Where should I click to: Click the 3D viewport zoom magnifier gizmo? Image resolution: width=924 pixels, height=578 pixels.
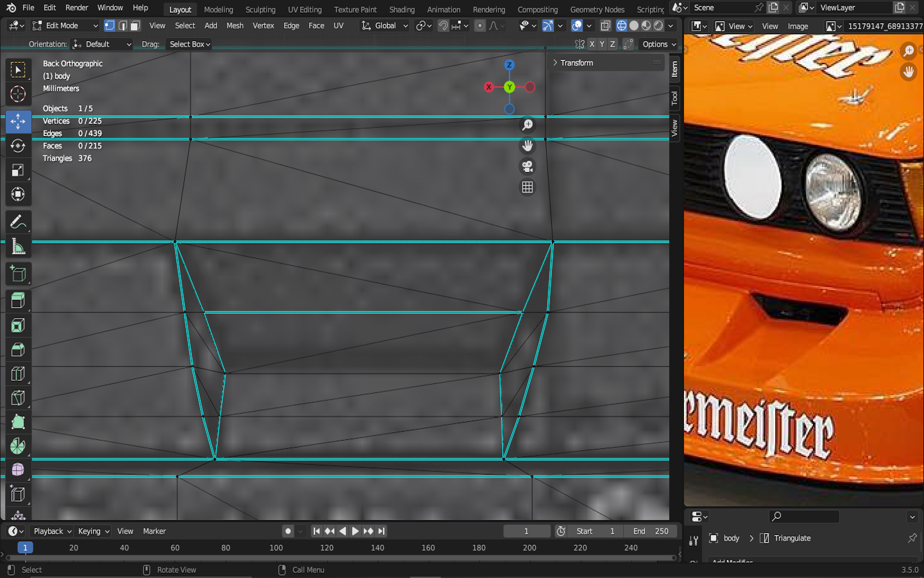tap(527, 125)
